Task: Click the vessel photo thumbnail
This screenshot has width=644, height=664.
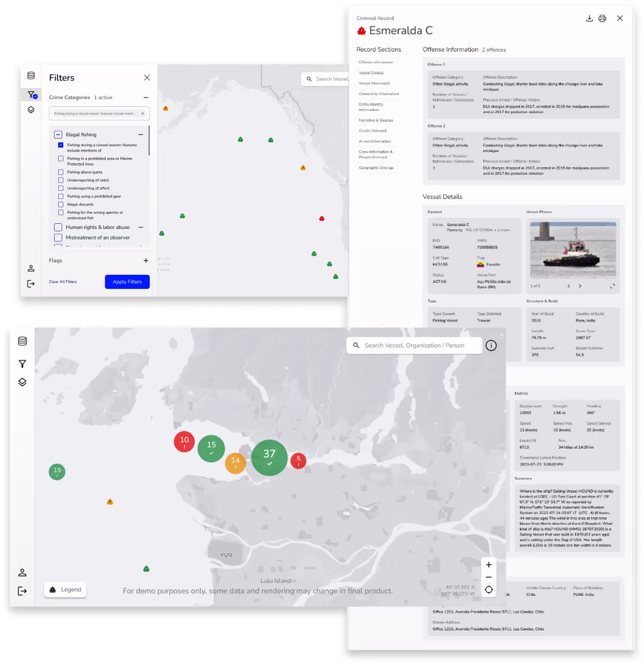Action: 574,250
